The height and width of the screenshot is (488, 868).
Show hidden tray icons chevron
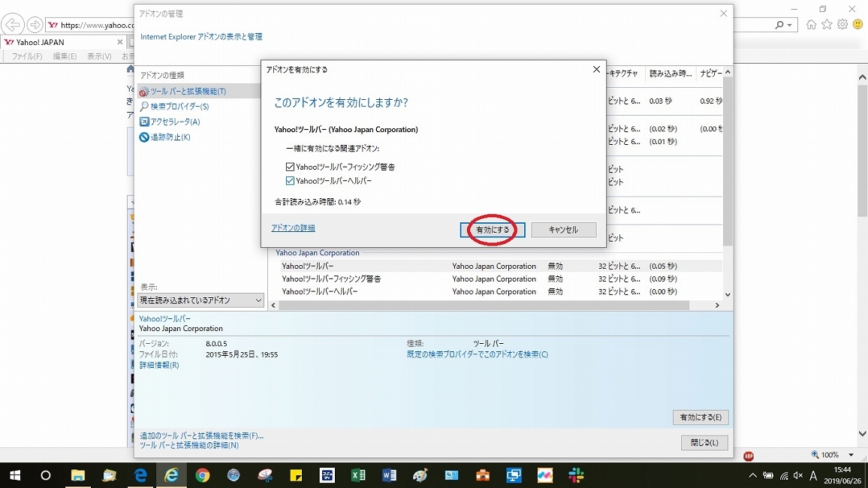click(x=753, y=475)
